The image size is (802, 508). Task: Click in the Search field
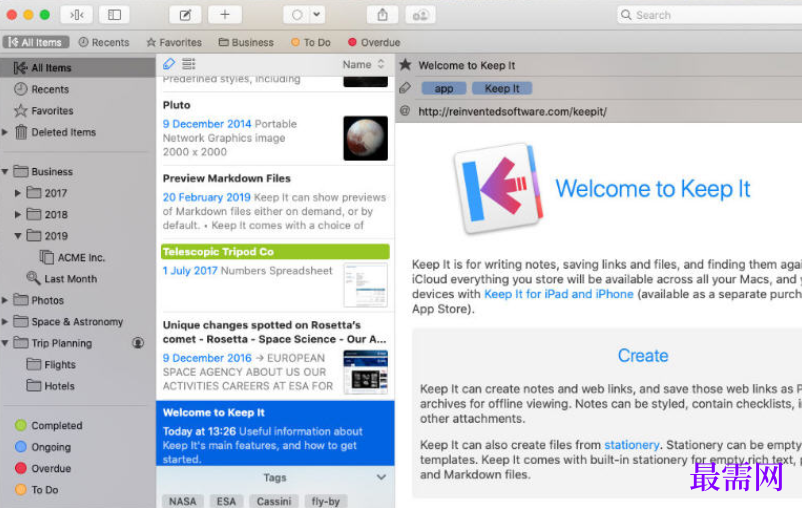711,15
